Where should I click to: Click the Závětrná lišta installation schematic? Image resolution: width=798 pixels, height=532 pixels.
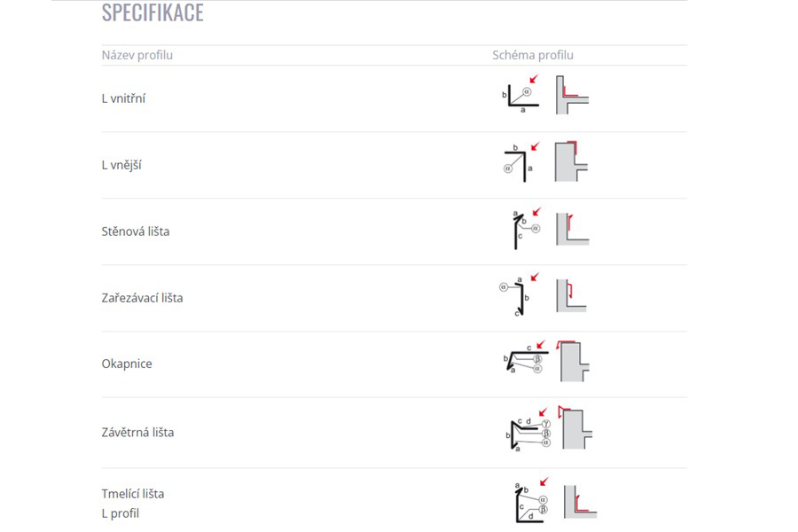coord(575,427)
